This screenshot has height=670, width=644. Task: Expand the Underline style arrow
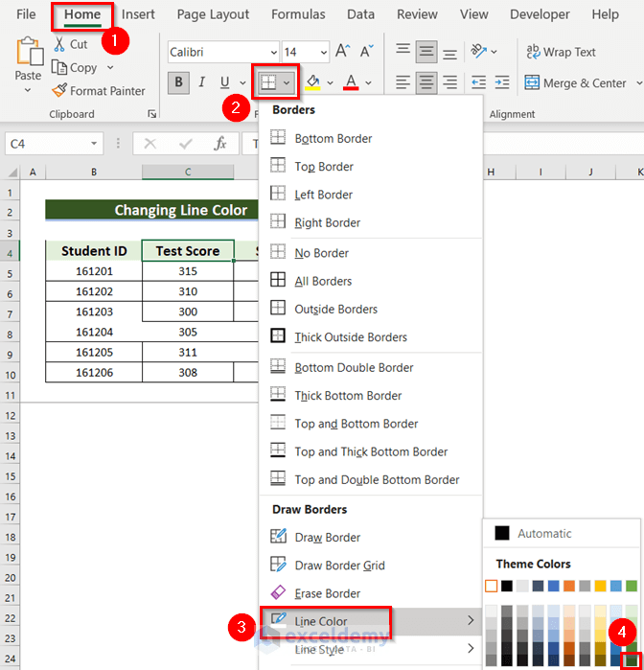(x=242, y=82)
